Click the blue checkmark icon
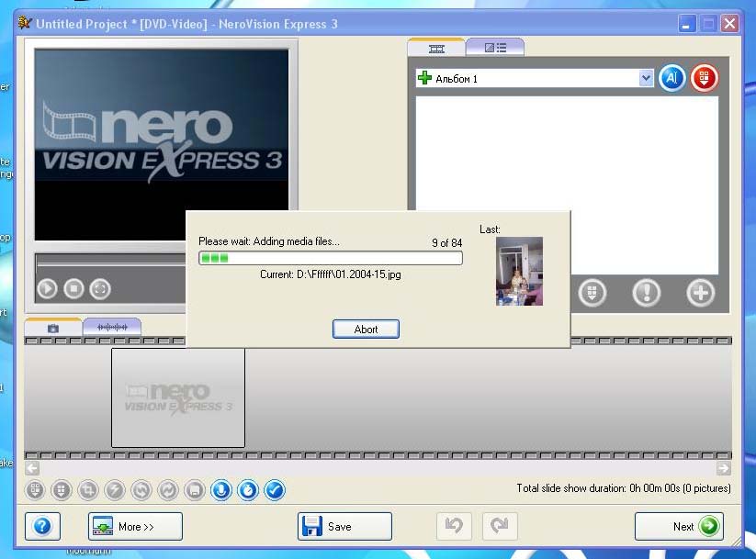This screenshot has height=559, width=756. 275,490
